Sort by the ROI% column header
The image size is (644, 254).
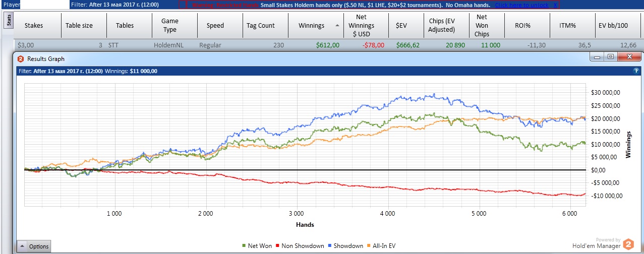[522, 25]
